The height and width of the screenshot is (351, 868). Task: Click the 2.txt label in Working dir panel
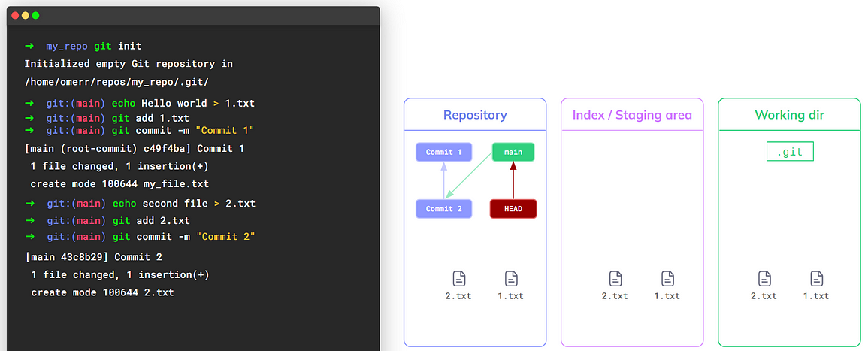pos(764,295)
